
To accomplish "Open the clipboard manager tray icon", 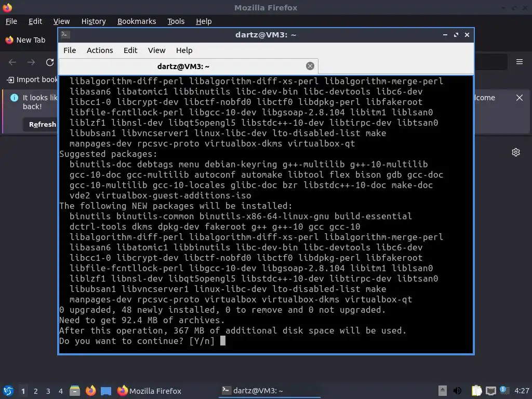I will point(477,391).
